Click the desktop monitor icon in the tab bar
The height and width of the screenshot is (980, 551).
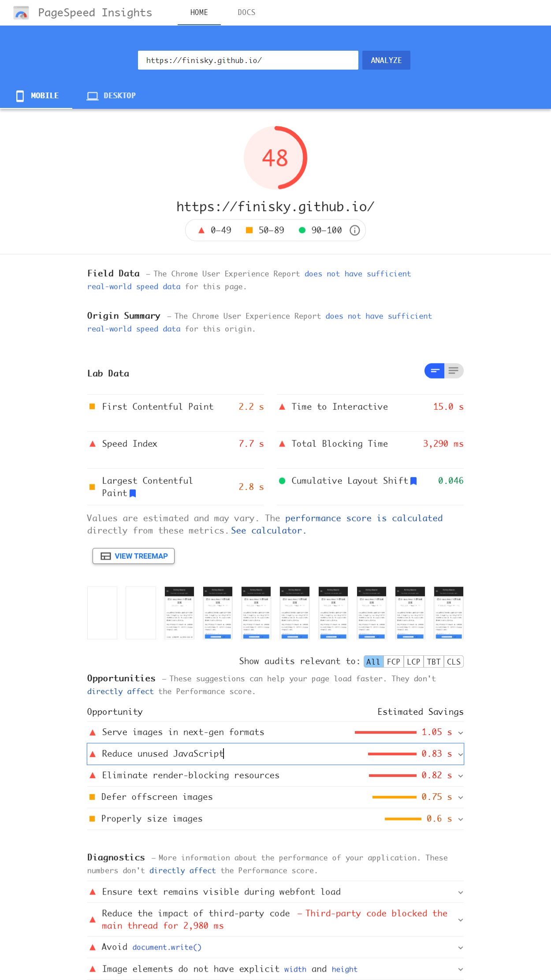point(93,96)
